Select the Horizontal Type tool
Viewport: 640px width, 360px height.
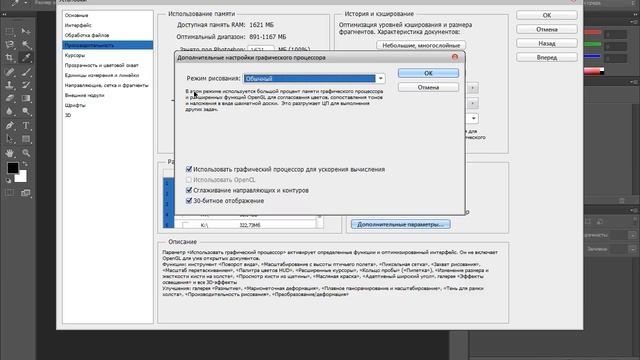coord(26,126)
